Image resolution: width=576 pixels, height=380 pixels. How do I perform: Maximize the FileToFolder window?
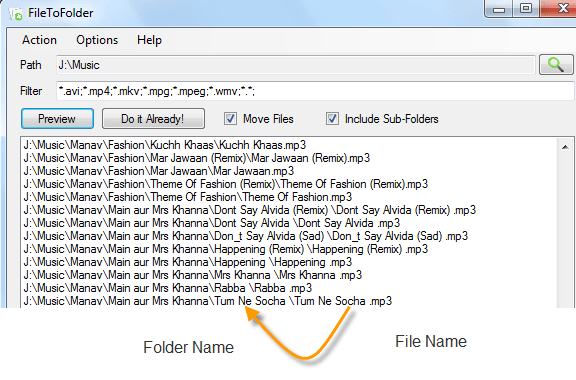526,8
